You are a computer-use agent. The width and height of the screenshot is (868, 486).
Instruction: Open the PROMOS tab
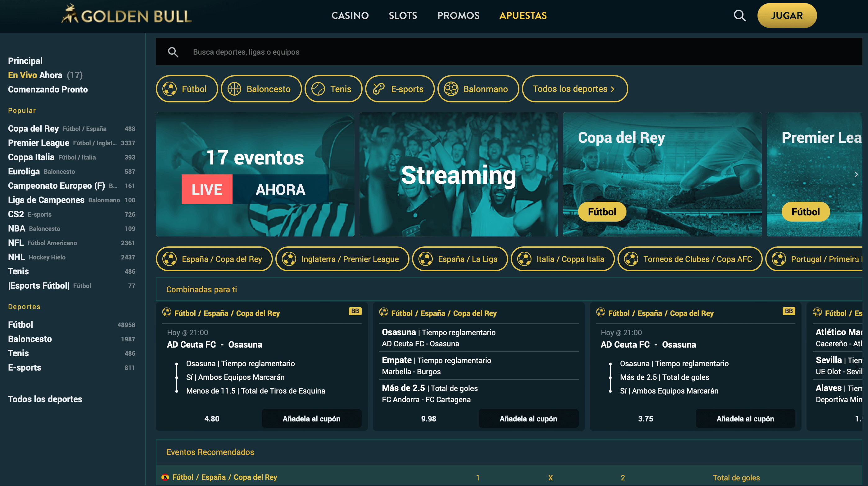pos(458,16)
